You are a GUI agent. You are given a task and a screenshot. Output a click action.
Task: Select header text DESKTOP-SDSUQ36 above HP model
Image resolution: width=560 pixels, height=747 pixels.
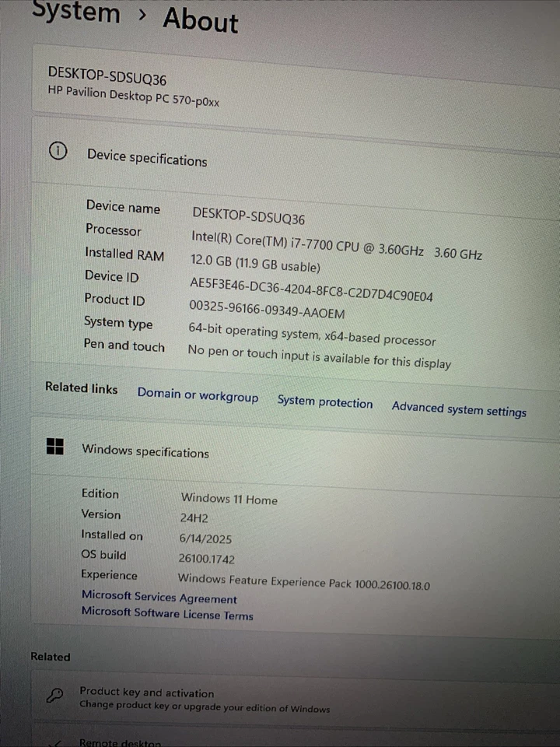pyautogui.click(x=107, y=75)
